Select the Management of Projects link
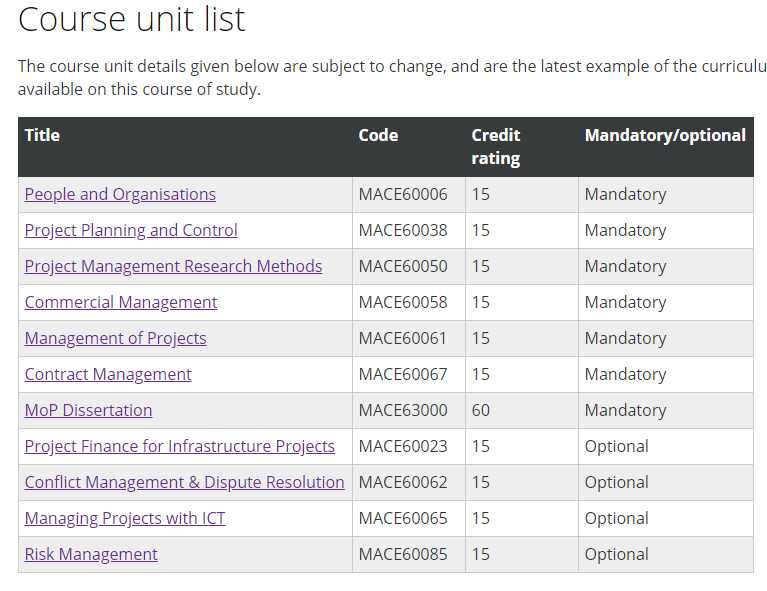Viewport: 767px width, 591px height. [x=115, y=338]
